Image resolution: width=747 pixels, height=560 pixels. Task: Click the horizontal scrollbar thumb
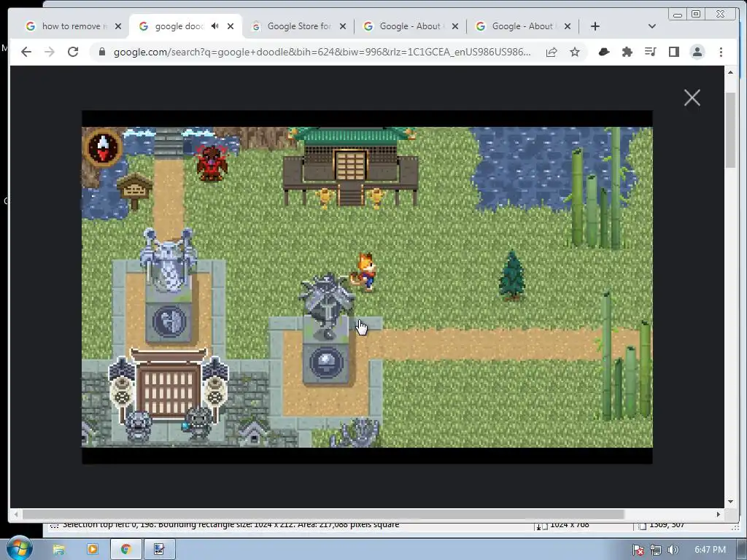323,514
